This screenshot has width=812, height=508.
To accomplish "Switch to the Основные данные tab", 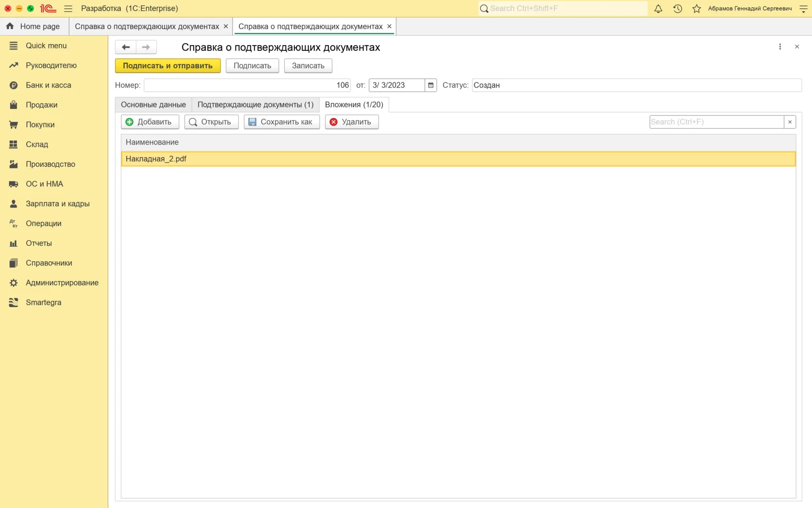I will tap(153, 105).
